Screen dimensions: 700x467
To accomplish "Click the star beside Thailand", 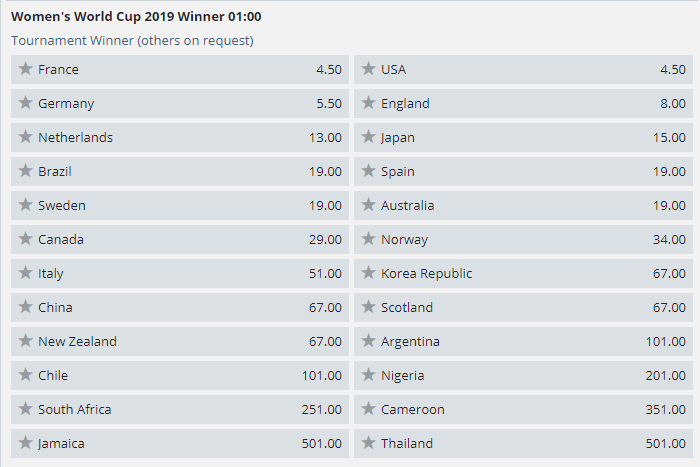I will 368,443.
